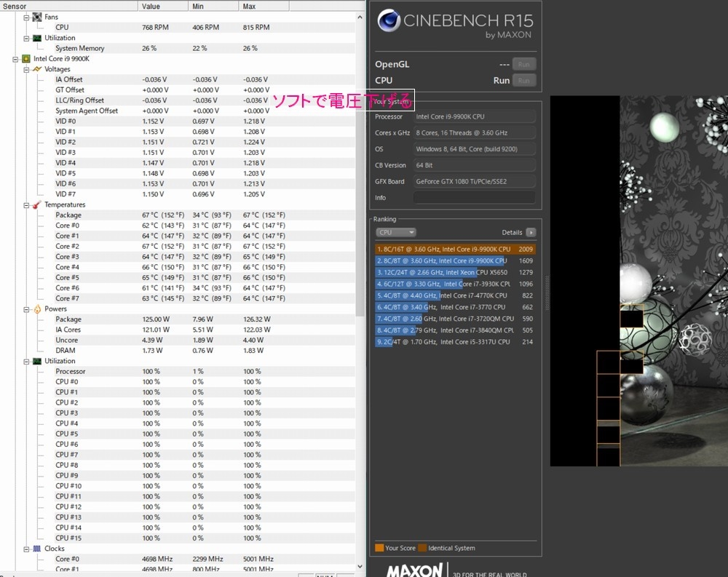The width and height of the screenshot is (728, 577).
Task: Select the 8C/8T i9-9900K ranking entry
Action: coord(455,261)
